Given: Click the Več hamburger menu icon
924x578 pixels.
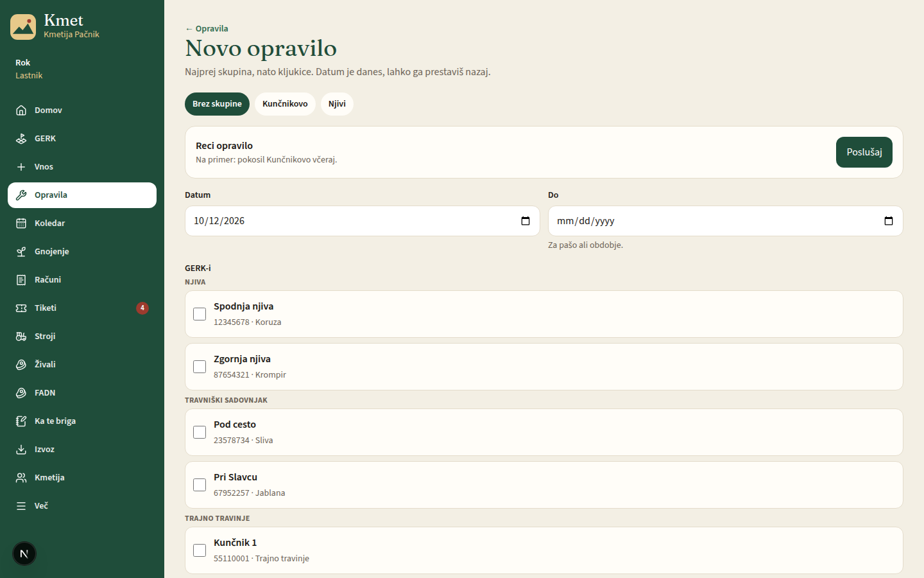Looking at the screenshot, I should 21,506.
